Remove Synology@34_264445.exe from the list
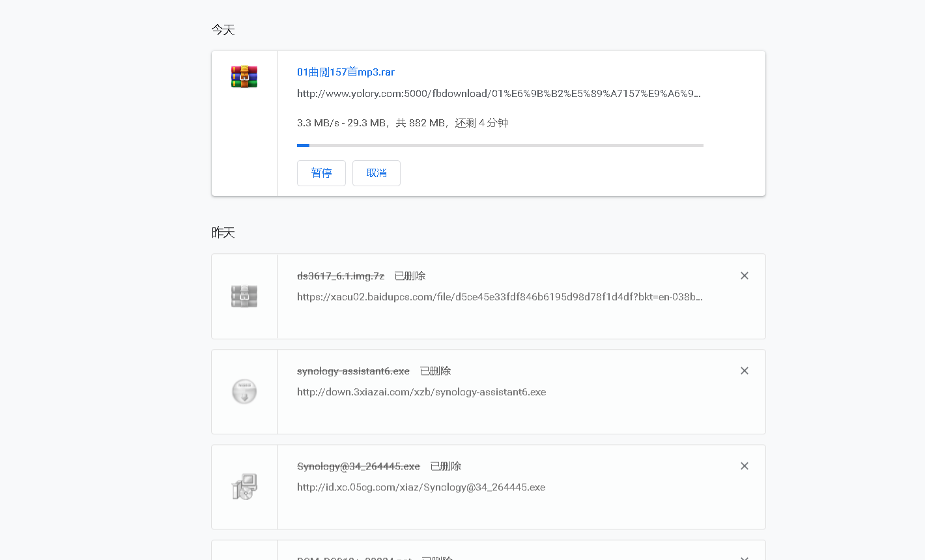The image size is (925, 560). point(745,466)
